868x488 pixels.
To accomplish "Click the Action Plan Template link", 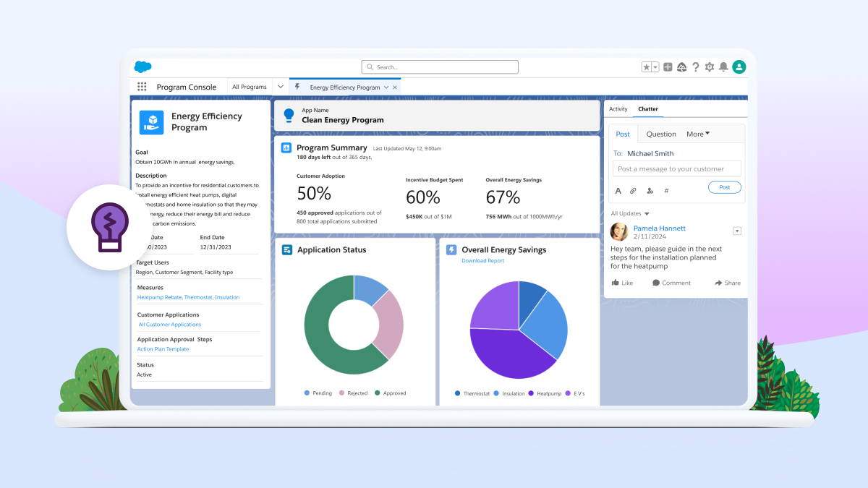I will tap(163, 348).
